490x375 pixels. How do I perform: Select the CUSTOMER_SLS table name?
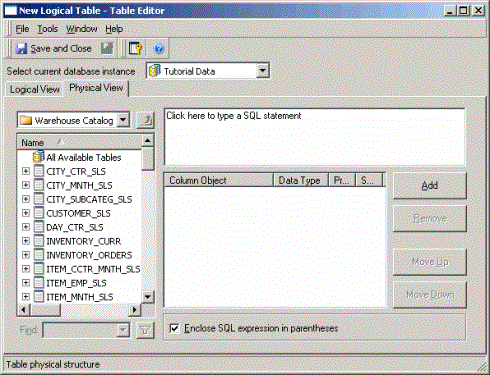point(78,213)
